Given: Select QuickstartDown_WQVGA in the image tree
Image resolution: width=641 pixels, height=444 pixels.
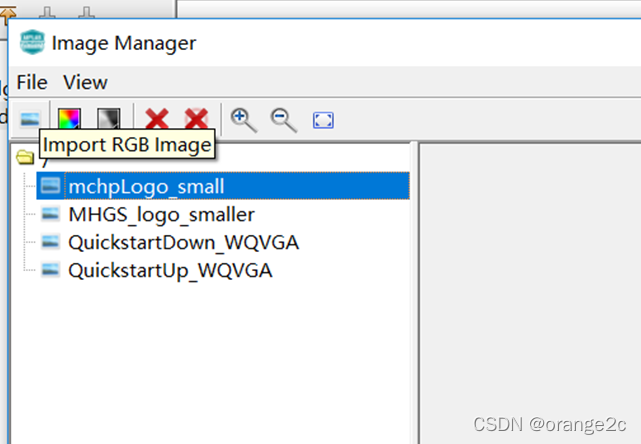Looking at the screenshot, I should pyautogui.click(x=183, y=242).
